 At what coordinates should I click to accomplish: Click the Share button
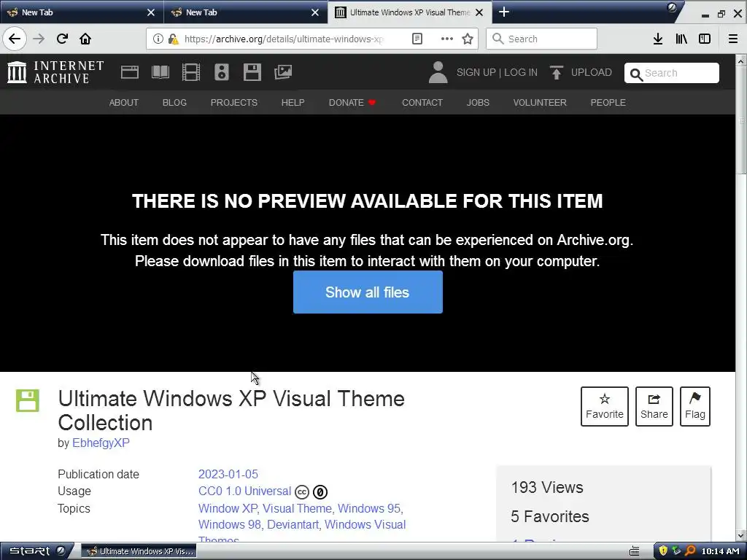tap(654, 406)
